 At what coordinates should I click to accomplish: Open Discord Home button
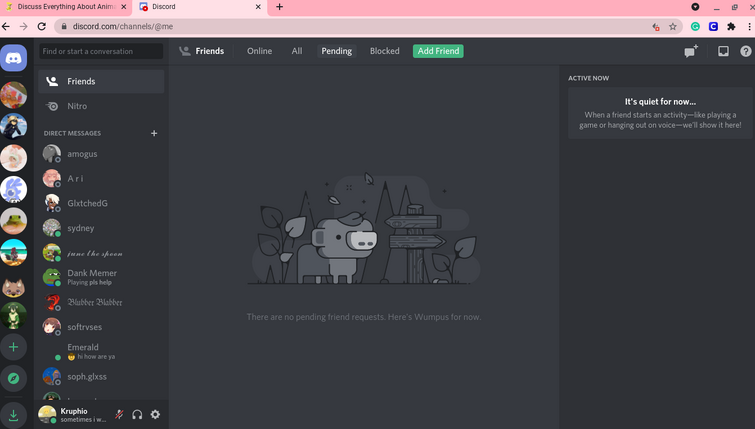(13, 58)
